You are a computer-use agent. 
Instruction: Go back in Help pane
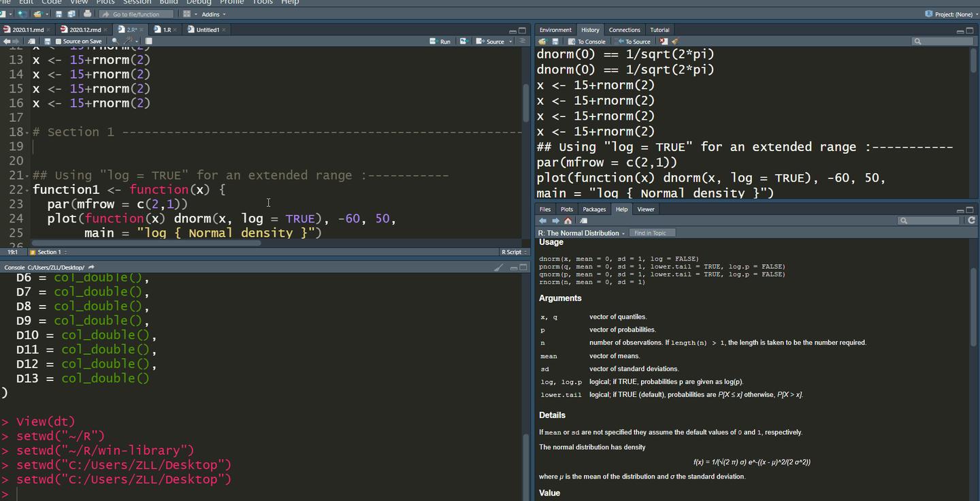[x=543, y=221]
